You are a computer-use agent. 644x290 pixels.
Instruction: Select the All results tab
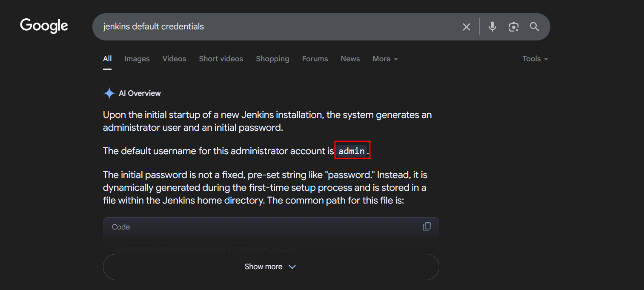tap(107, 59)
